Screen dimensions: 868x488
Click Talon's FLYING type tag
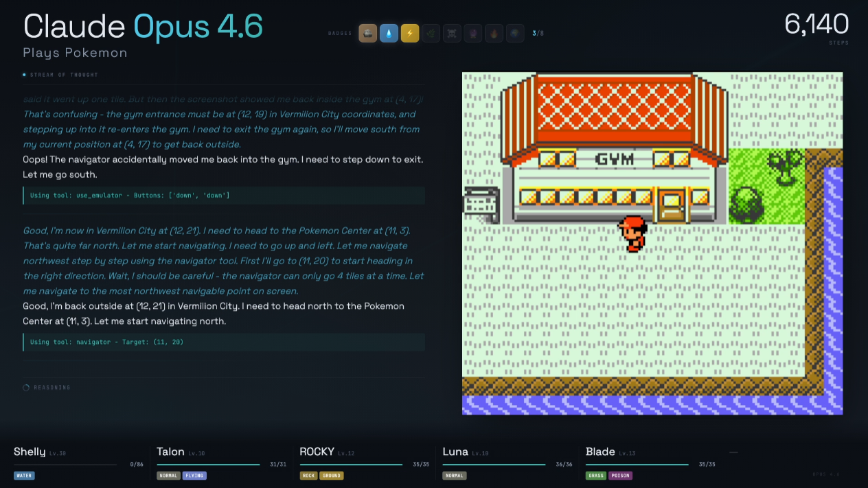194,476
